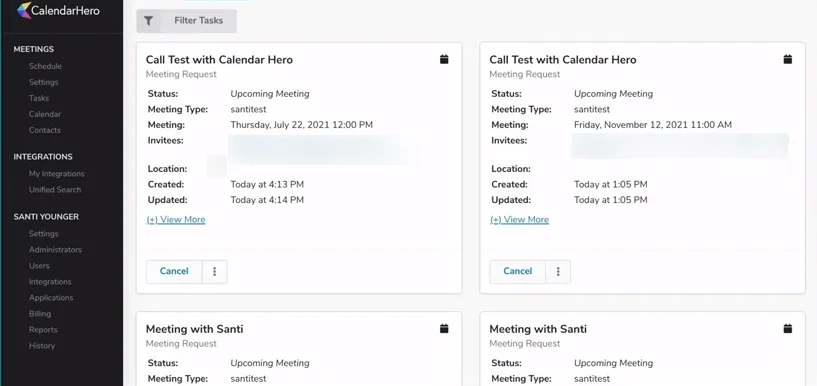Open Integrations under Santi Younger
817x386 pixels.
click(x=50, y=282)
